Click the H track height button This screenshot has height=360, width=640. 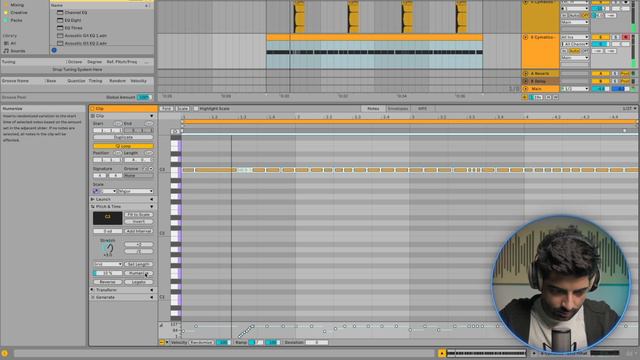548,97
